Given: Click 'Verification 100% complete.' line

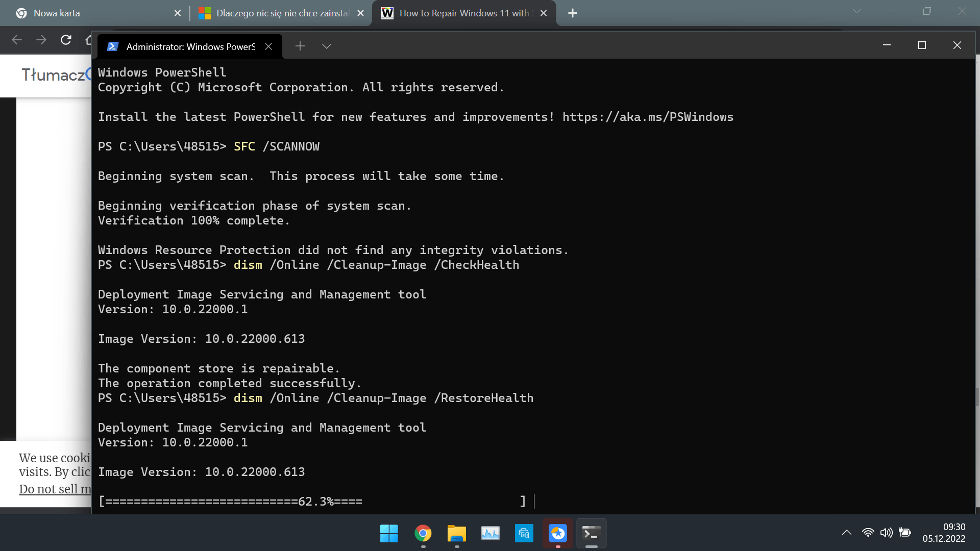Looking at the screenshot, I should click(194, 220).
